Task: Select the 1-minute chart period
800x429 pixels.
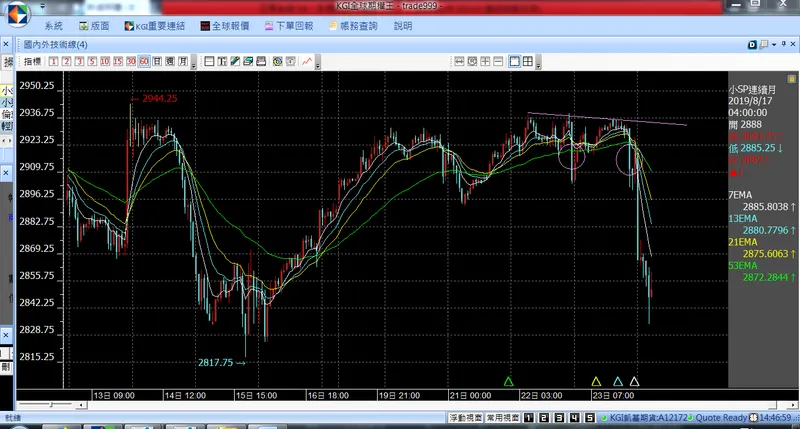Action: 54,62
